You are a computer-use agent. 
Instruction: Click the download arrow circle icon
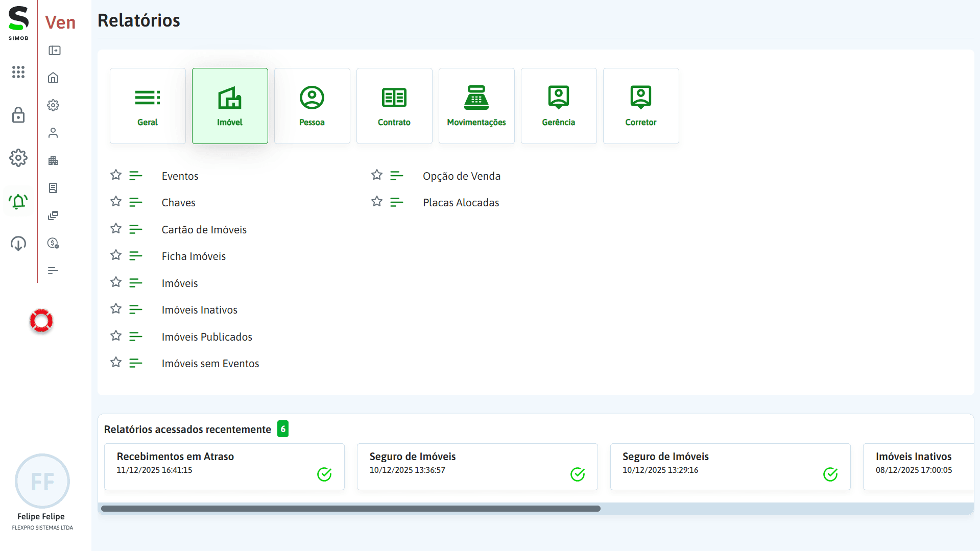pos(18,244)
